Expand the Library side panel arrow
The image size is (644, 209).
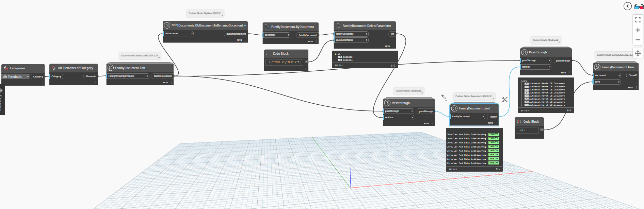click(1, 90)
